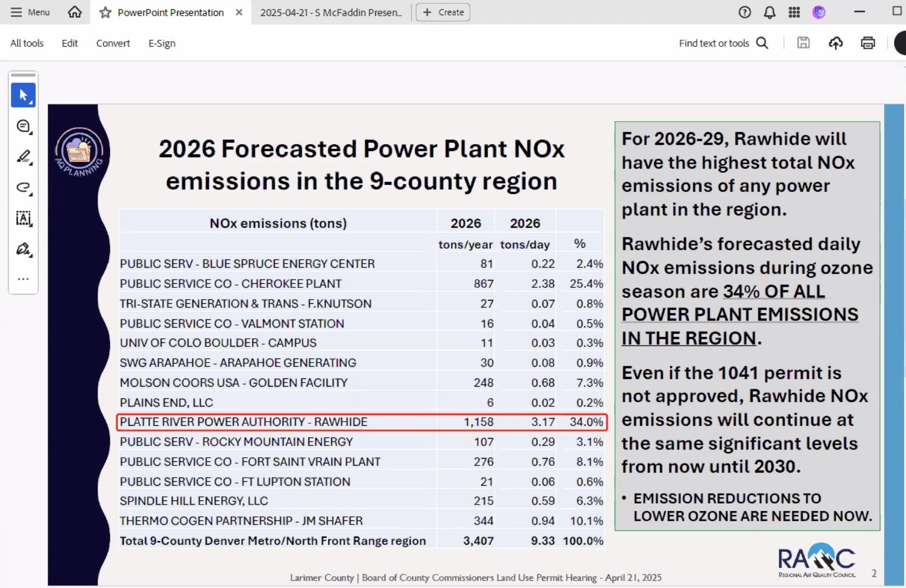Open the notifications bell
The image size is (906, 588).
(x=770, y=12)
